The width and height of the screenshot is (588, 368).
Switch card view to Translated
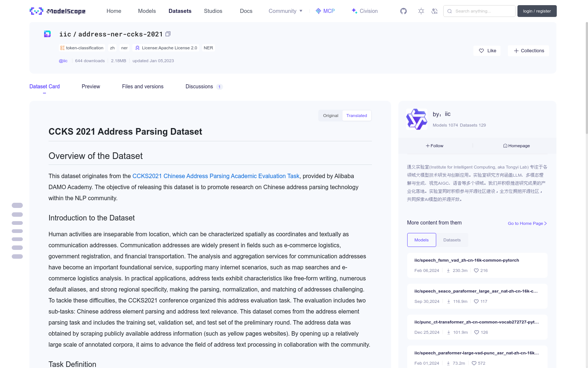[356, 116]
